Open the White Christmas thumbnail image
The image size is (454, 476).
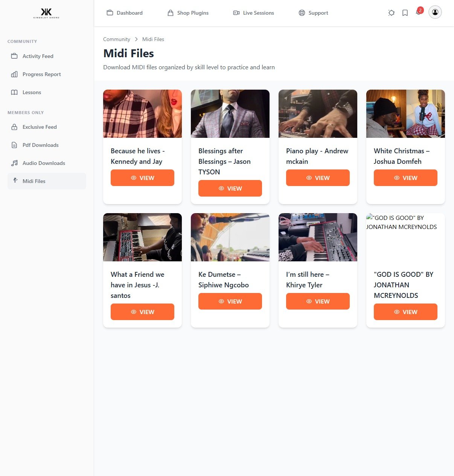(405, 114)
